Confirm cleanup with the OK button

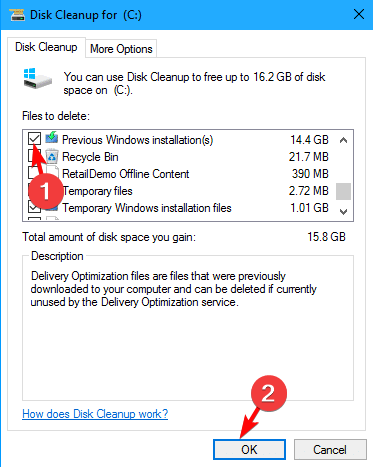249,449
